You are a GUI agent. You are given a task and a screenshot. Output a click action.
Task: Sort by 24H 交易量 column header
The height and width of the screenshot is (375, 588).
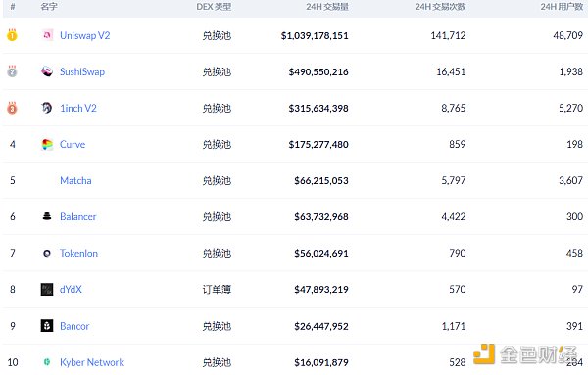[x=327, y=7]
